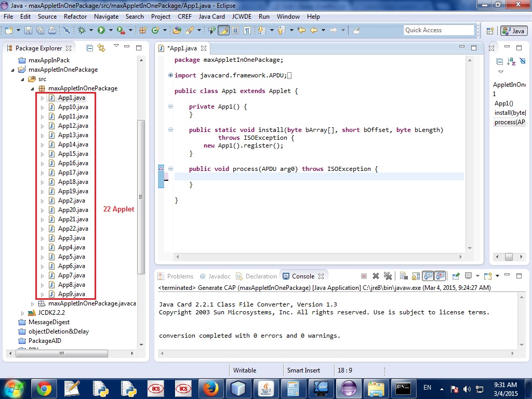Toggle Scroll Lock in the Console

click(415, 276)
